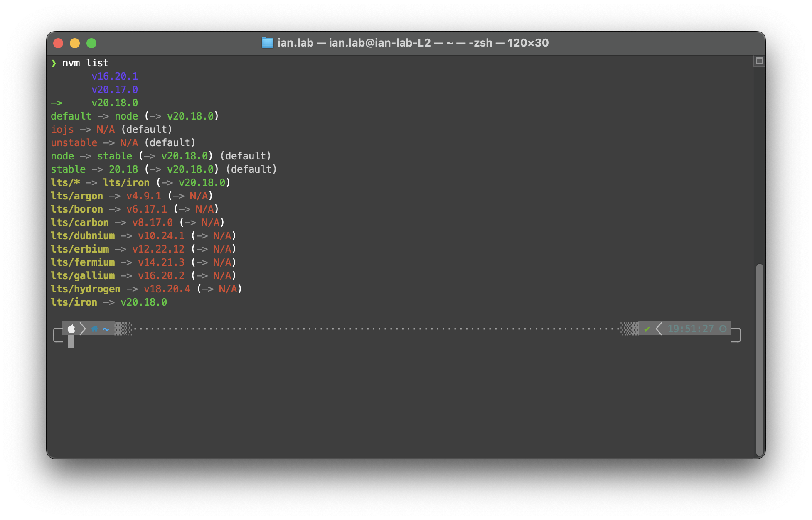Click the blue home icon in prompt

(x=94, y=329)
